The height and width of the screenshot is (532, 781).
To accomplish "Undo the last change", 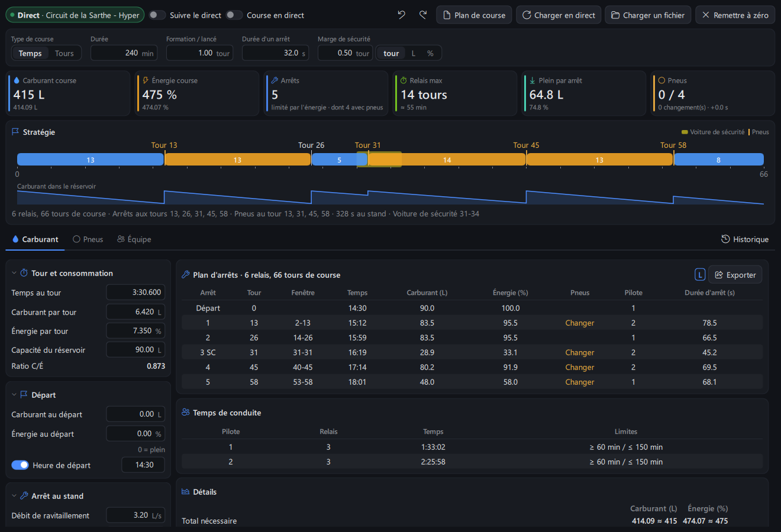I will 402,15.
